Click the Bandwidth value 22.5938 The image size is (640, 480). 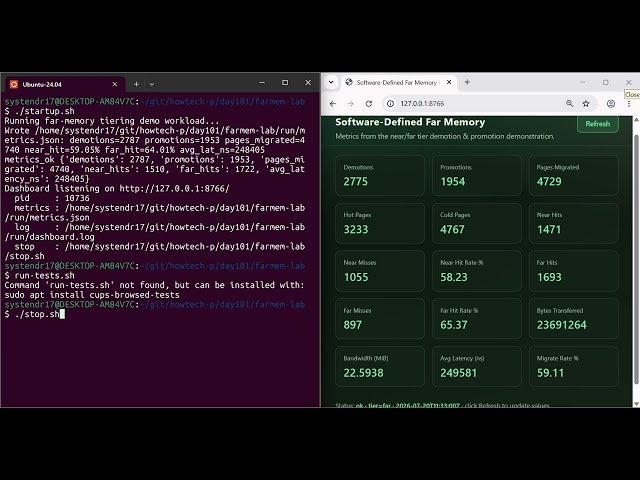point(363,373)
